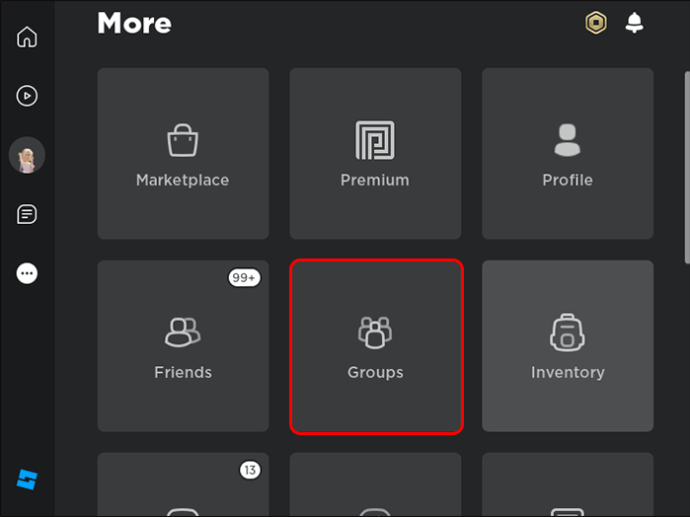
Task: Open the avatar icon in sidebar
Action: coord(27,155)
